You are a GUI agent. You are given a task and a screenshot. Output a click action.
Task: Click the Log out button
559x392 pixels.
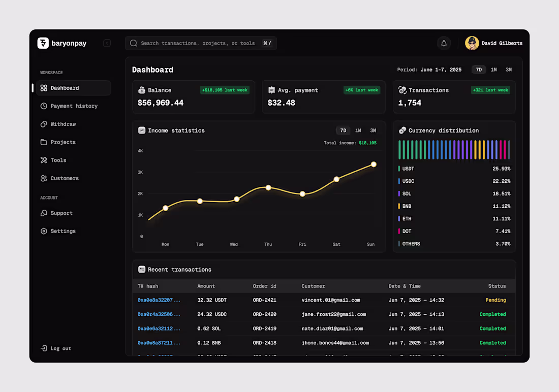point(55,348)
